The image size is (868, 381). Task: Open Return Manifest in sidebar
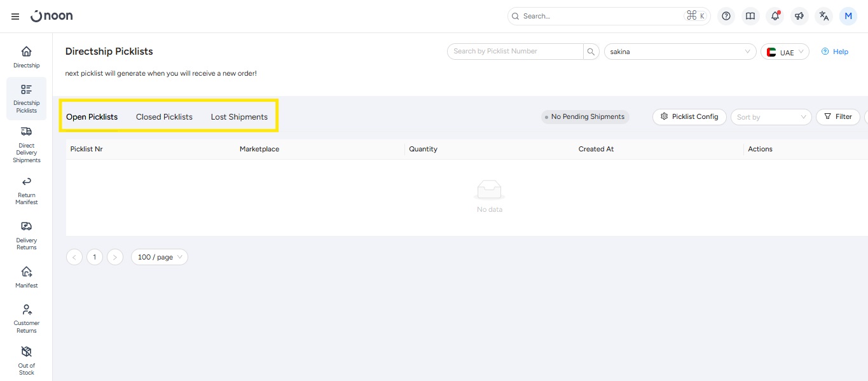point(26,191)
